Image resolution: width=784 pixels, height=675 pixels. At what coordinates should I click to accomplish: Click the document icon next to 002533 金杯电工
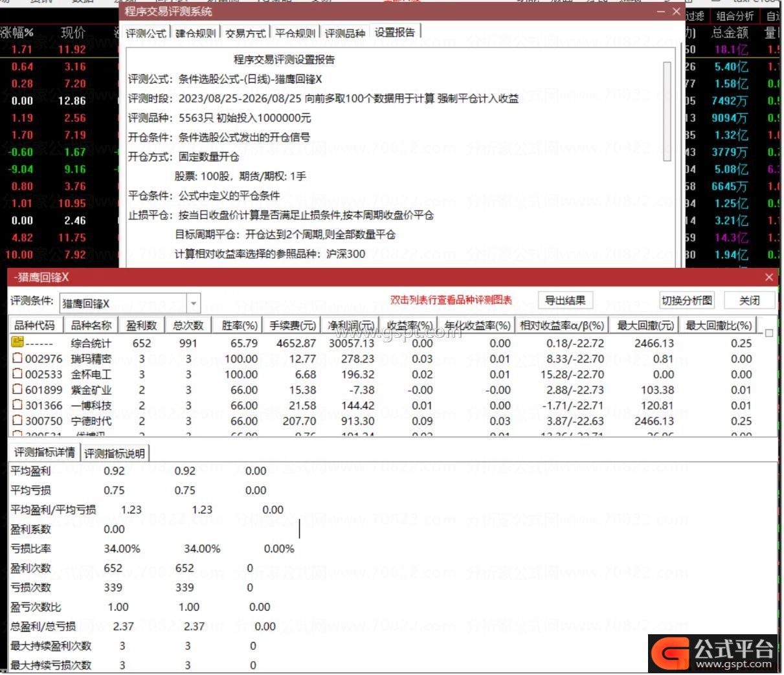(x=17, y=374)
